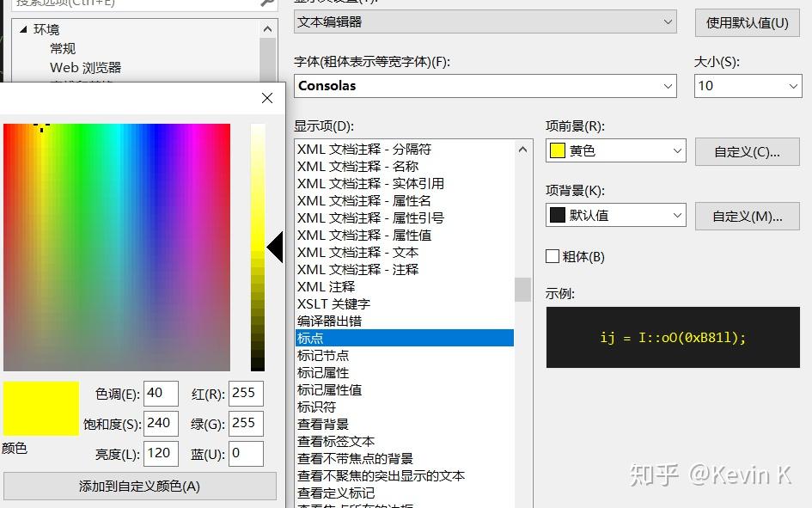Click inside the 红(R) value field

point(245,394)
